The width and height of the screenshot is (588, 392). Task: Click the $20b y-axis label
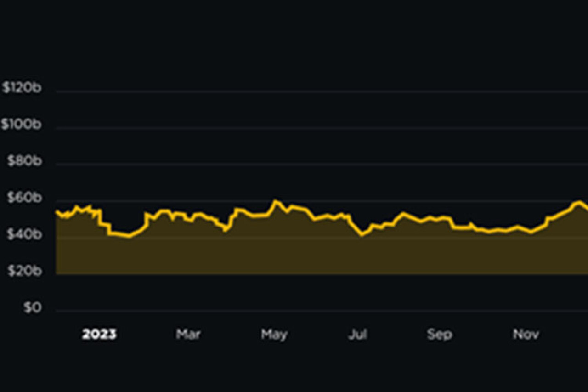point(24,272)
